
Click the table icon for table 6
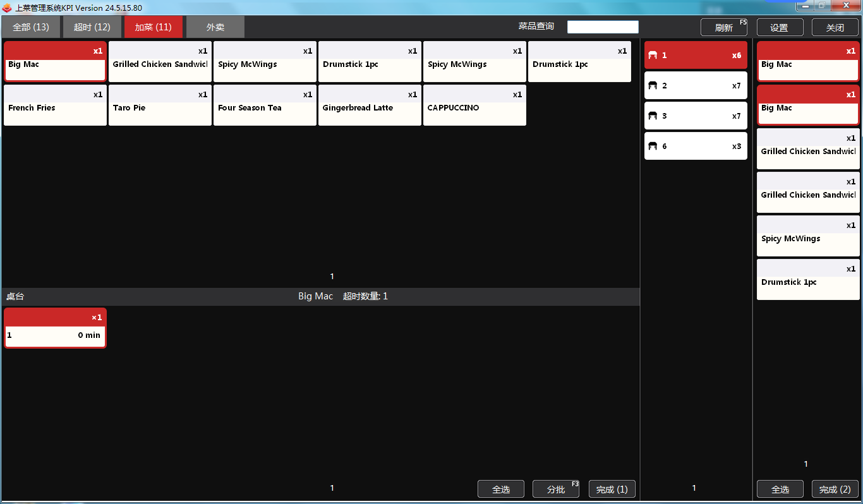click(653, 147)
